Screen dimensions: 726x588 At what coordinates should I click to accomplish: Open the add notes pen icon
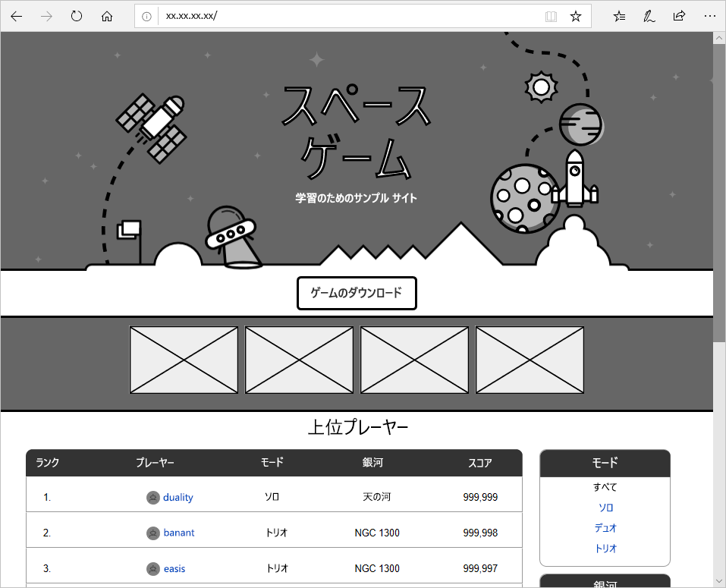pos(649,17)
